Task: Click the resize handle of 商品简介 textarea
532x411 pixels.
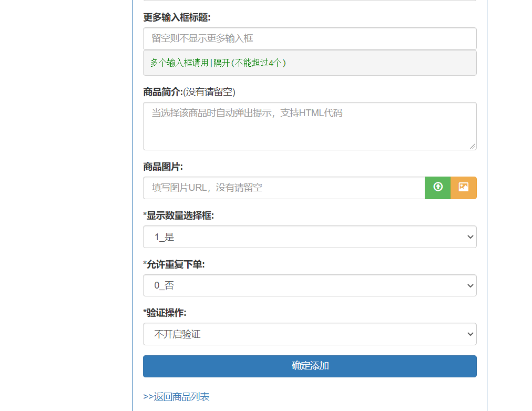Action: pos(473,147)
